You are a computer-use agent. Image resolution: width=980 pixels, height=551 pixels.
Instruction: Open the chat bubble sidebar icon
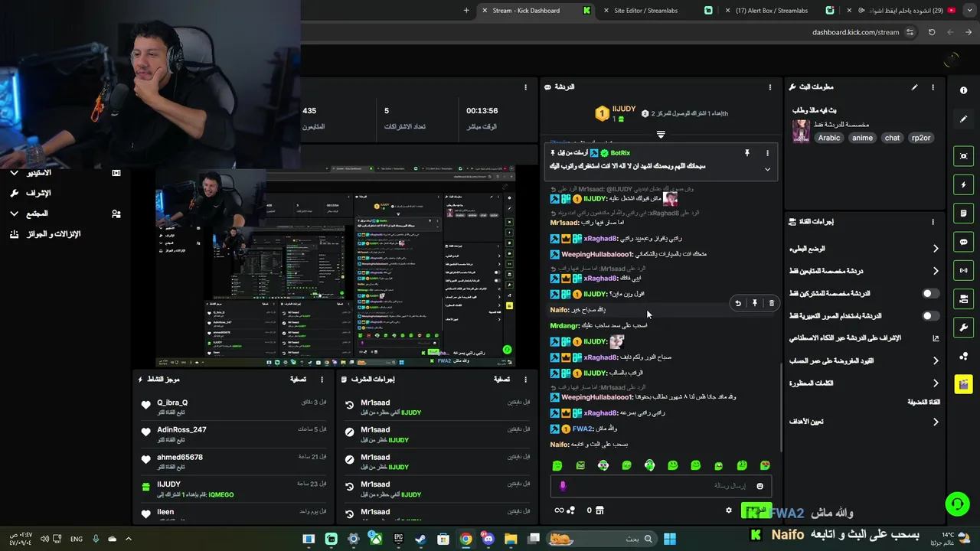[x=963, y=242]
